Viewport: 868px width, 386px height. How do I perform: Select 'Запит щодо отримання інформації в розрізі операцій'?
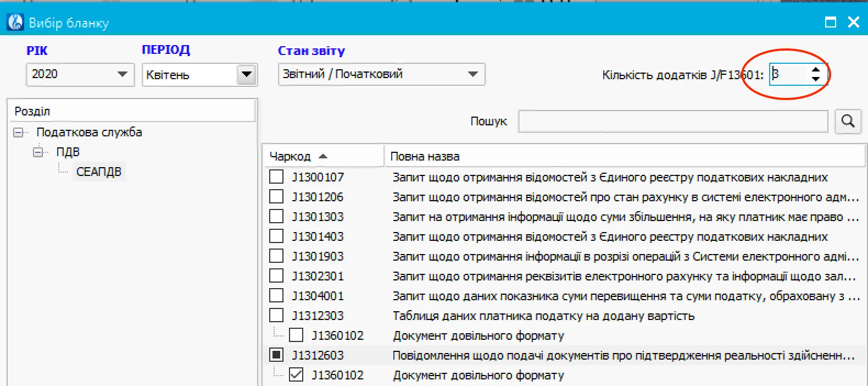click(625, 257)
